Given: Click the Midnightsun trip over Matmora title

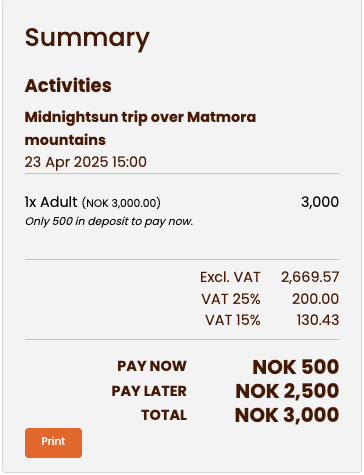Looking at the screenshot, I should [x=140, y=128].
